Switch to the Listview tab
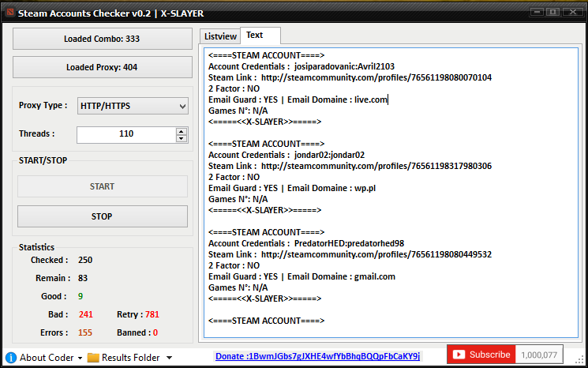The image size is (588, 368). coord(220,36)
